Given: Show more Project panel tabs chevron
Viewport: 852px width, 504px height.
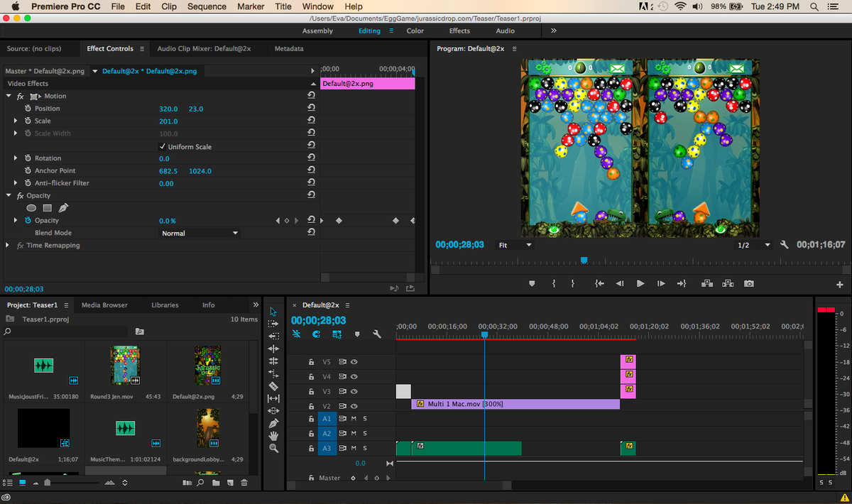Looking at the screenshot, I should 256,305.
